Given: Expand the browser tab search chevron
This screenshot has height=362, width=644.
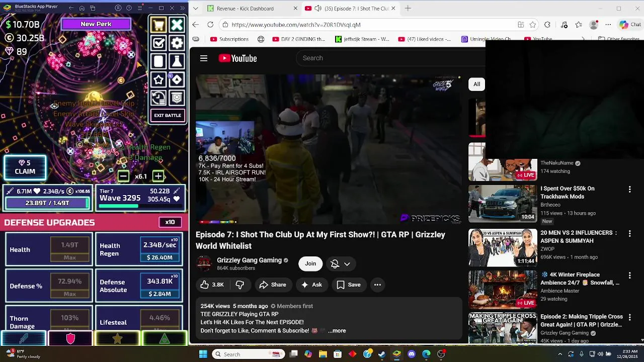Looking at the screenshot, I should pos(196,9).
